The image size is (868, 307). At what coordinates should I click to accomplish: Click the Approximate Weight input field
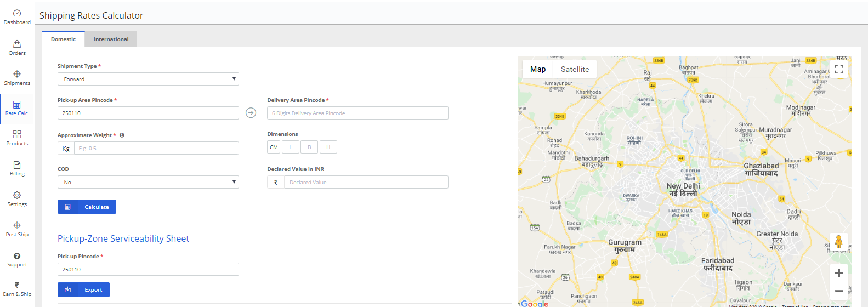click(x=156, y=148)
